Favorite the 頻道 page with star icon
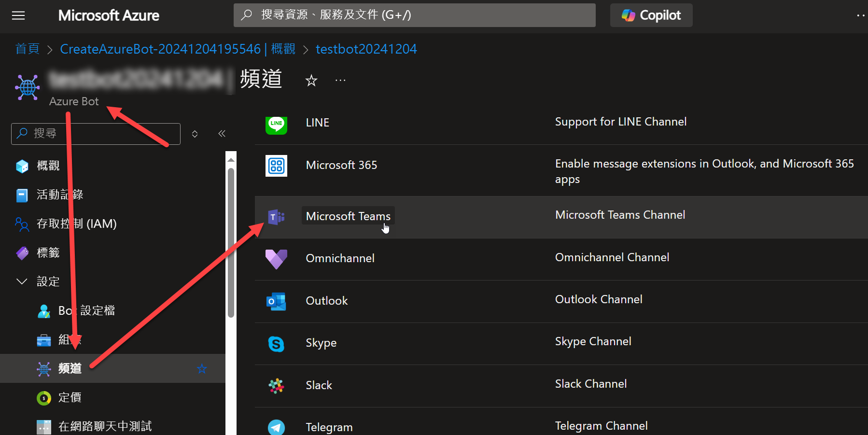The height and width of the screenshot is (435, 868). (x=311, y=81)
